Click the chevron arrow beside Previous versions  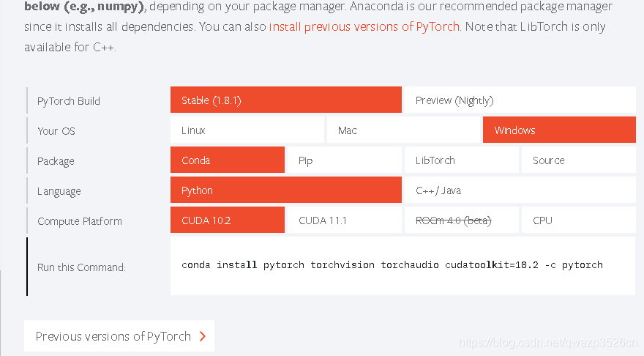tap(203, 336)
